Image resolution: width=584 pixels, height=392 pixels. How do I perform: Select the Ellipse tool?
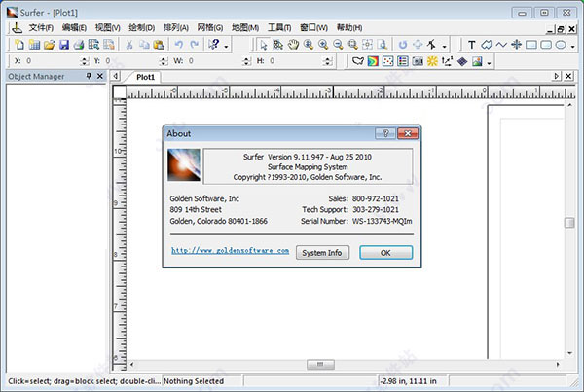coord(561,45)
